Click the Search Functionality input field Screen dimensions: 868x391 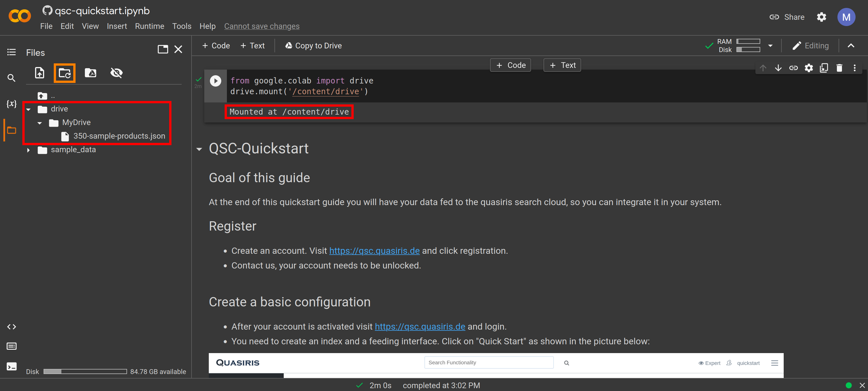click(x=489, y=362)
